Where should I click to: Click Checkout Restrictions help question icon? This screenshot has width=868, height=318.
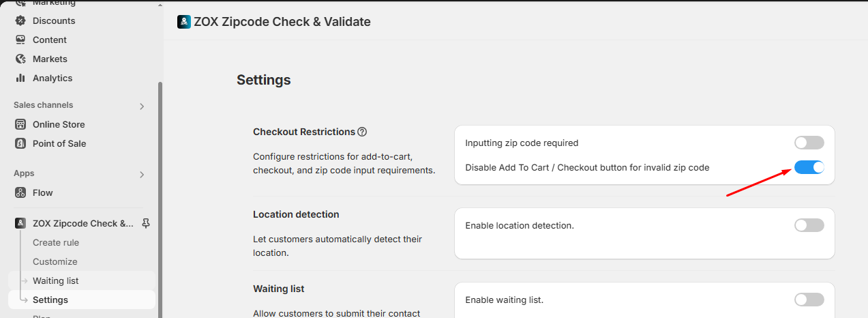pos(362,132)
